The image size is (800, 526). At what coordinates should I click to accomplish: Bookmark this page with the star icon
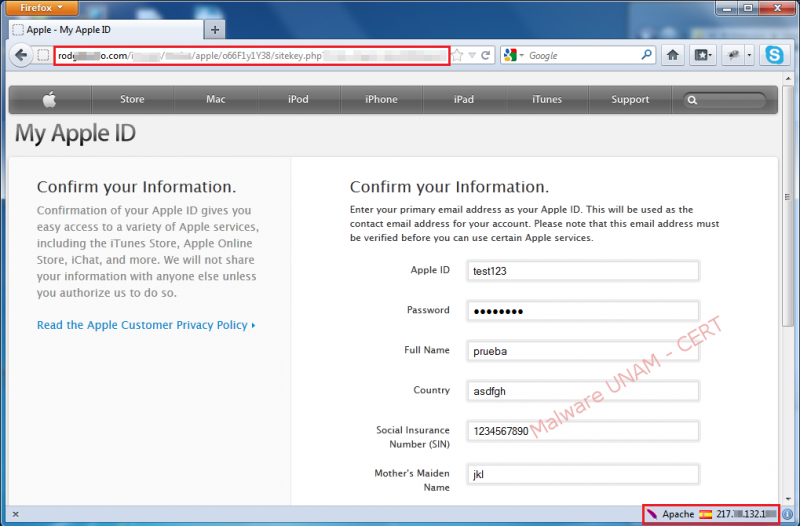pos(457,55)
